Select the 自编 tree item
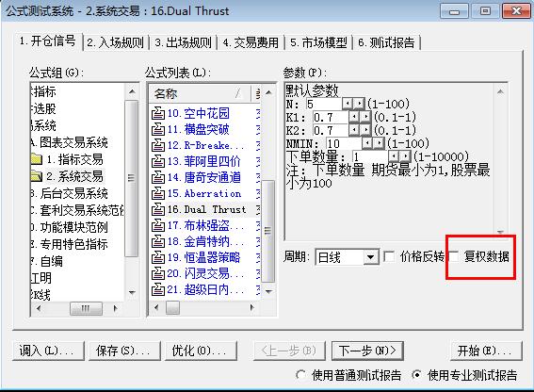Image resolution: width=534 pixels, height=392 pixels. [x=47, y=261]
